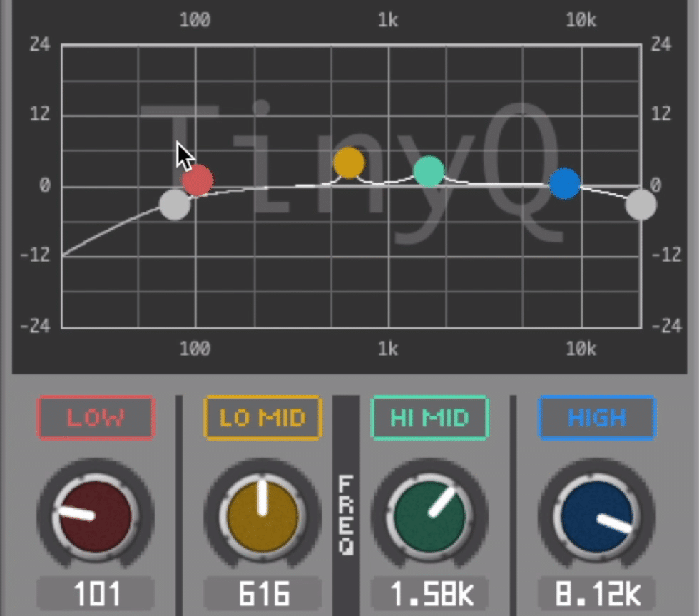699x616 pixels.
Task: Select the grey low-pass node at right graph edge
Action: (x=641, y=205)
